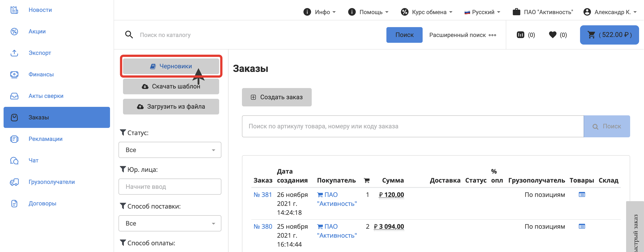This screenshot has width=644, height=252.
Task: Expand the Статус filter dropdown
Action: [170, 150]
